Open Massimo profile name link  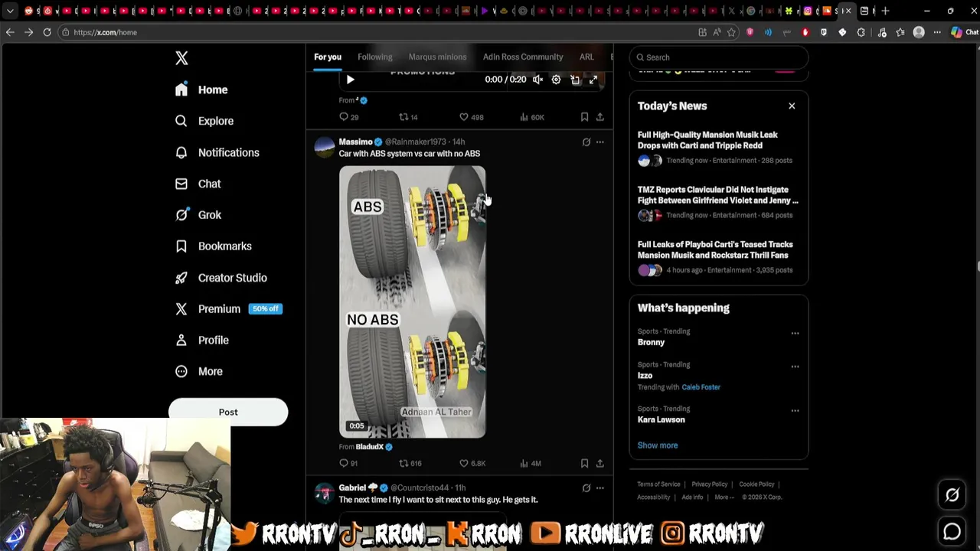coord(355,142)
